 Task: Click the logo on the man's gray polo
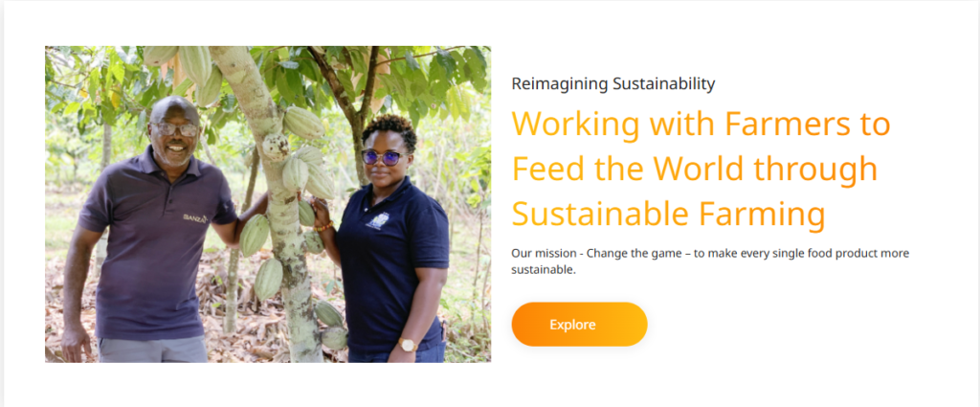(195, 217)
